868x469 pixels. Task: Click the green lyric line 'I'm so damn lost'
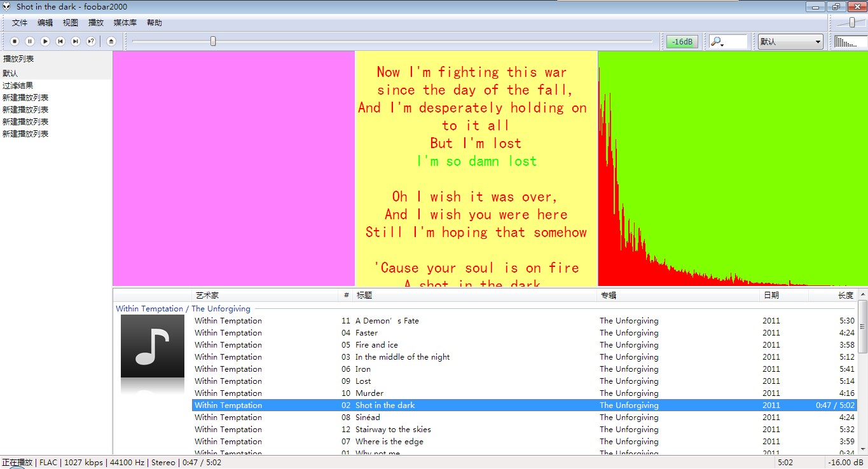477,161
